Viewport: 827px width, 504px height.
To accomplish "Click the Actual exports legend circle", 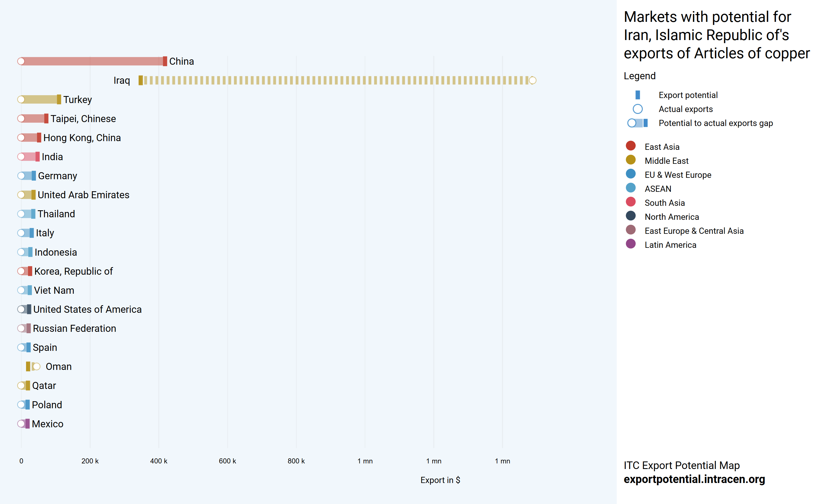I will tap(637, 109).
